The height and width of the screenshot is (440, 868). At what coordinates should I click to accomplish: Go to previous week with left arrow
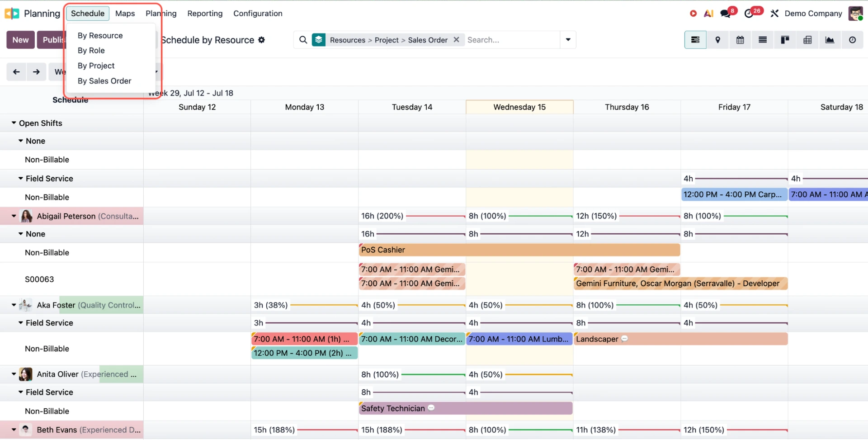coord(16,72)
